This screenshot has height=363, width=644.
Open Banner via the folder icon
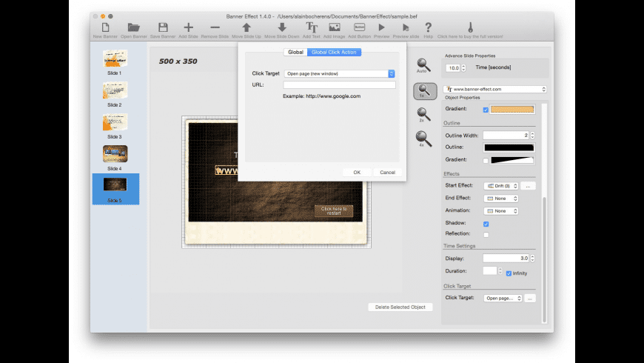pos(134,27)
